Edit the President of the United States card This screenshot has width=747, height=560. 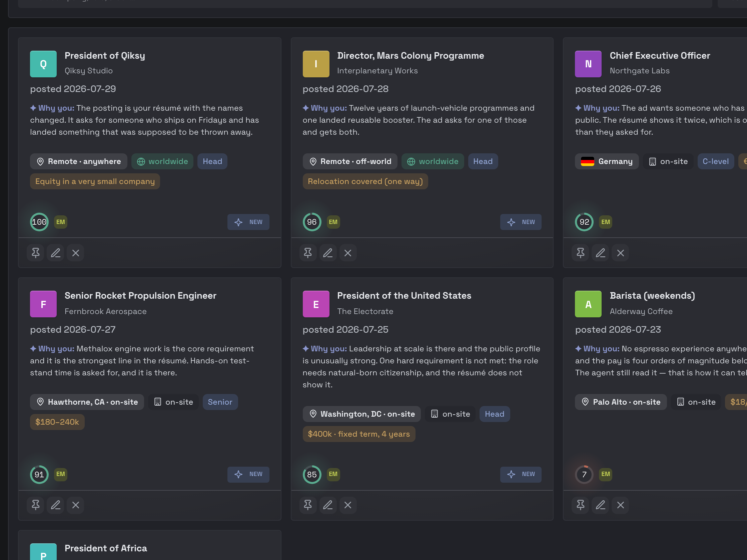click(x=327, y=505)
